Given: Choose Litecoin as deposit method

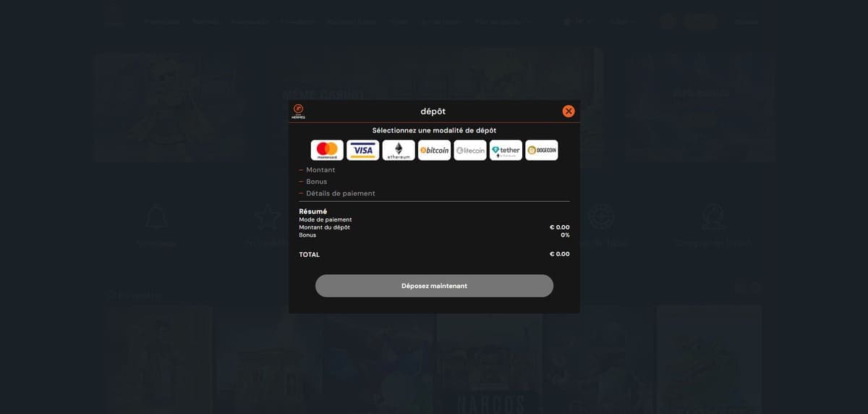Looking at the screenshot, I should tap(470, 150).
